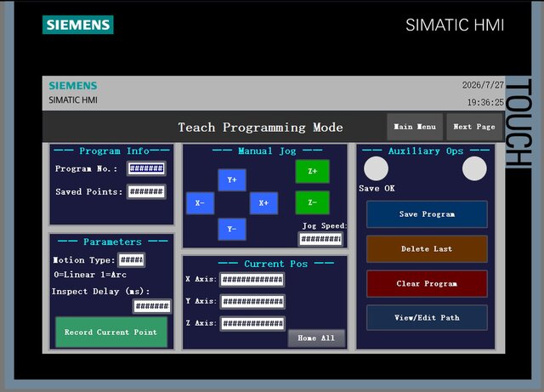The image size is (544, 392).
Task: Jog the Z+ axis button
Action: [x=312, y=171]
